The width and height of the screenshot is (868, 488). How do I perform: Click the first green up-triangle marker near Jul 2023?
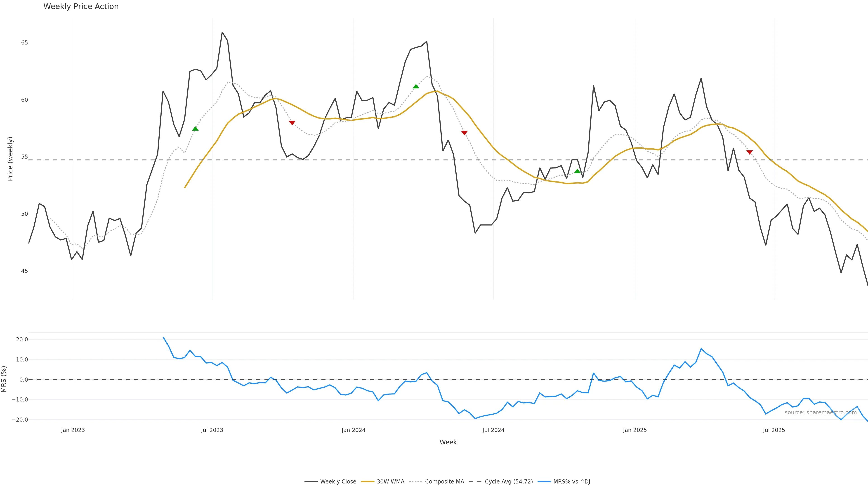[x=195, y=129]
